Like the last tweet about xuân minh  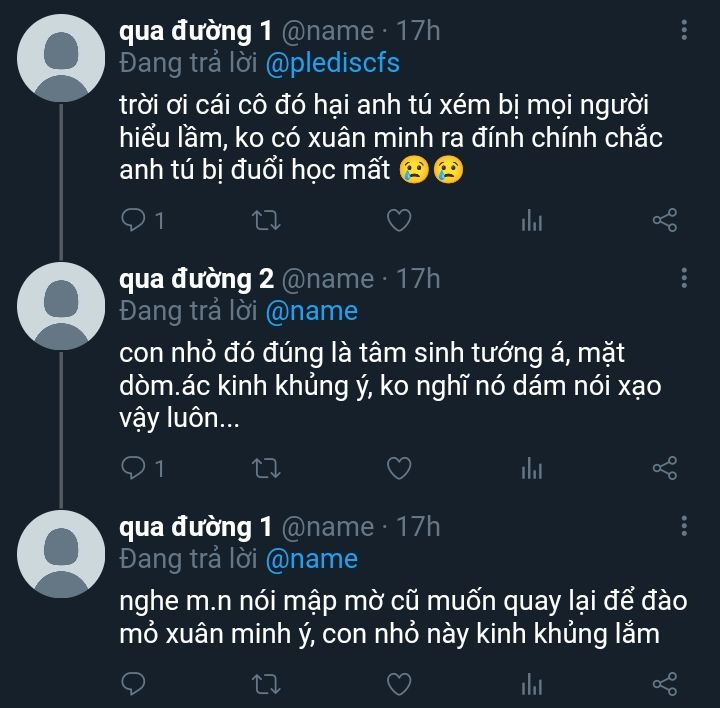tap(399, 683)
